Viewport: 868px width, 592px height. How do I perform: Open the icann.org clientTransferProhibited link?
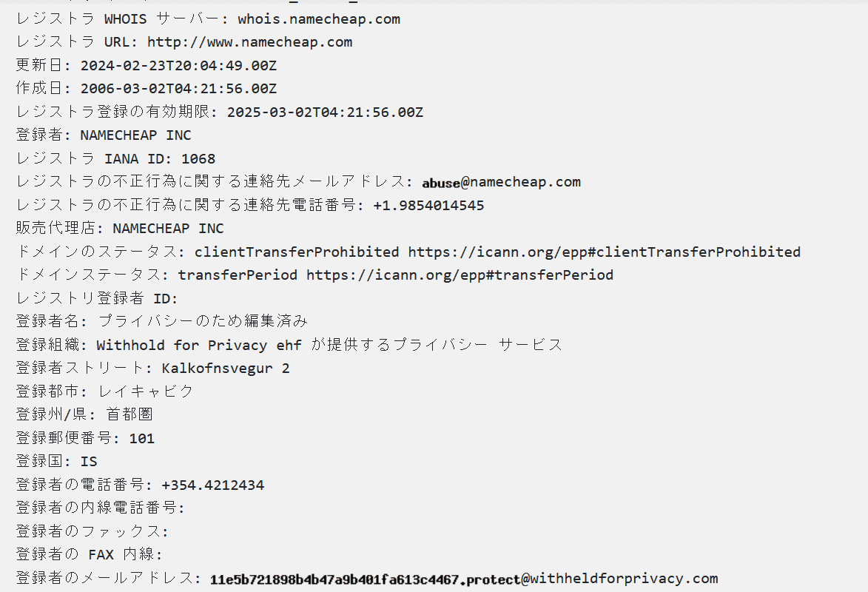click(x=604, y=252)
